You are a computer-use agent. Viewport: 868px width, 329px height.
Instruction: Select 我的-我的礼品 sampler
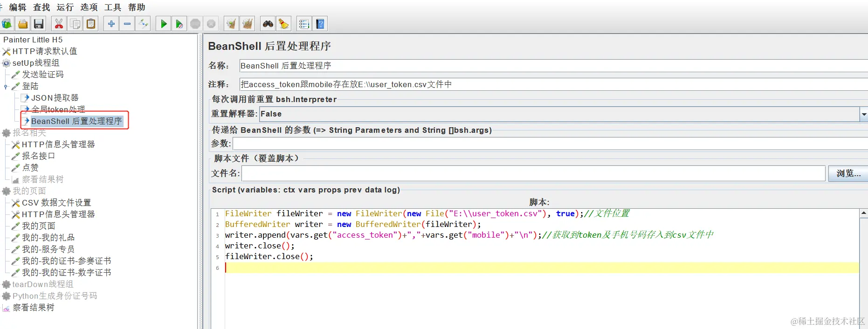point(48,238)
